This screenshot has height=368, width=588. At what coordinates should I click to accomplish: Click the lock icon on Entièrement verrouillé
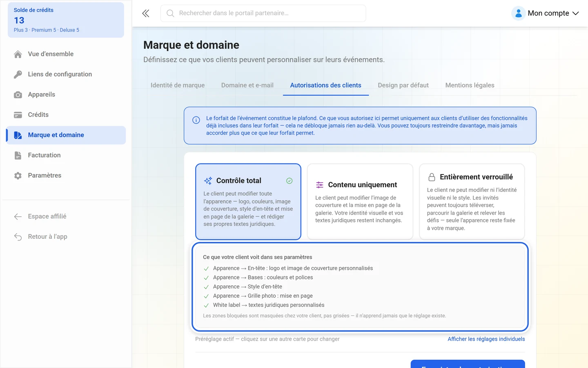coord(432,177)
